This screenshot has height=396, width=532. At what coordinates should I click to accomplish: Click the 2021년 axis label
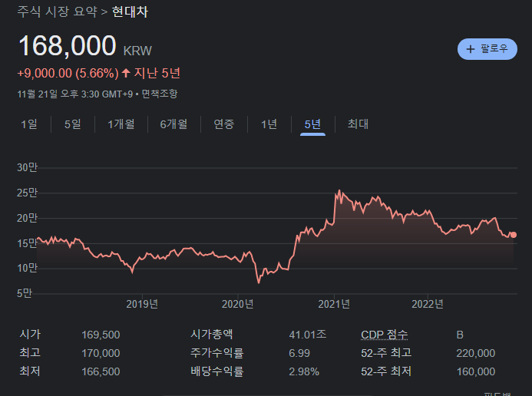pos(334,304)
